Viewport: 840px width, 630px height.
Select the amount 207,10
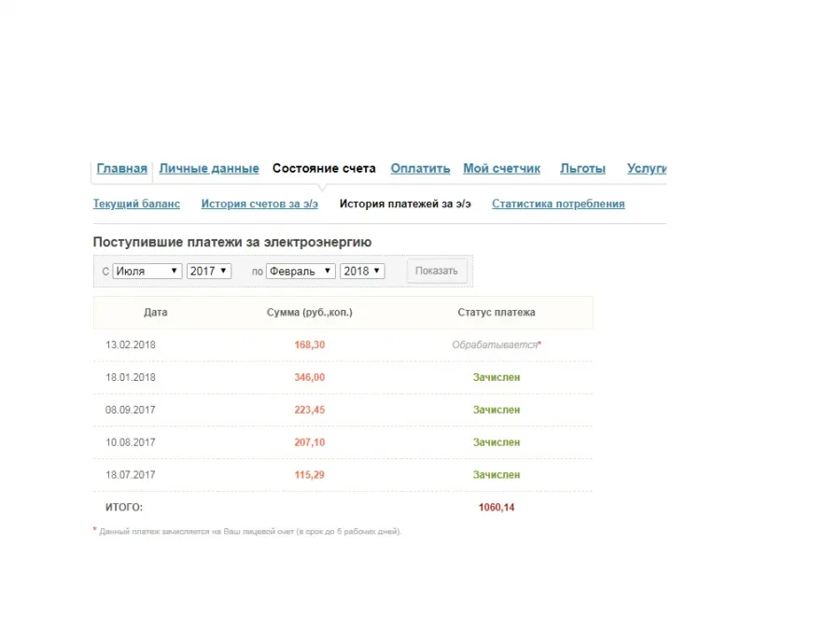[310, 442]
